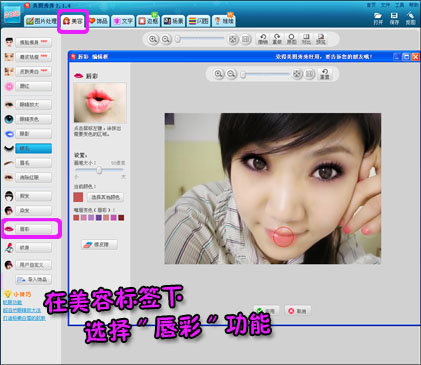421x365 pixels.
Task: Click the 保存 save disk icon
Action: coord(394,18)
